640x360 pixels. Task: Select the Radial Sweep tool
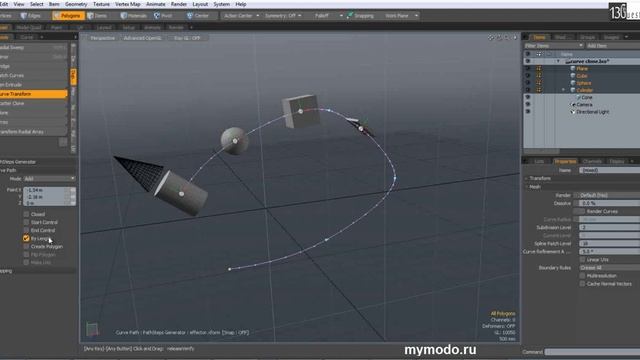33,47
